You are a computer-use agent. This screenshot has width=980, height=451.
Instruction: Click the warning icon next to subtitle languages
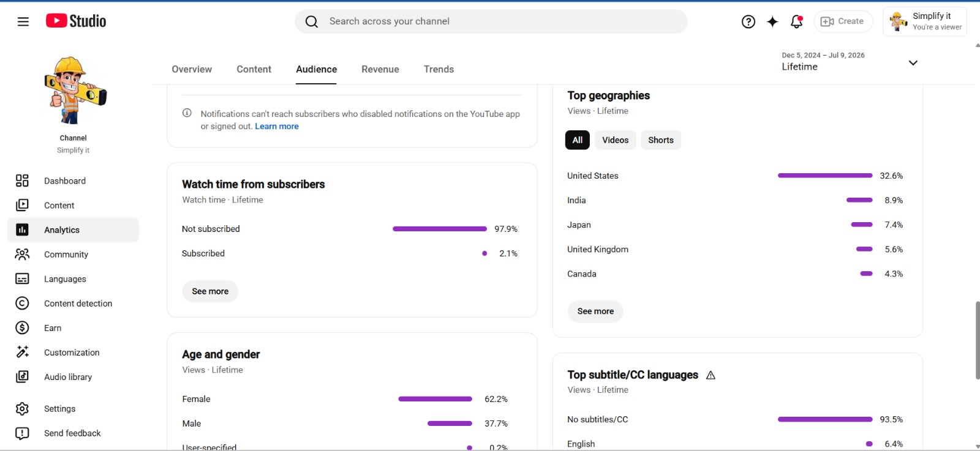pos(710,375)
